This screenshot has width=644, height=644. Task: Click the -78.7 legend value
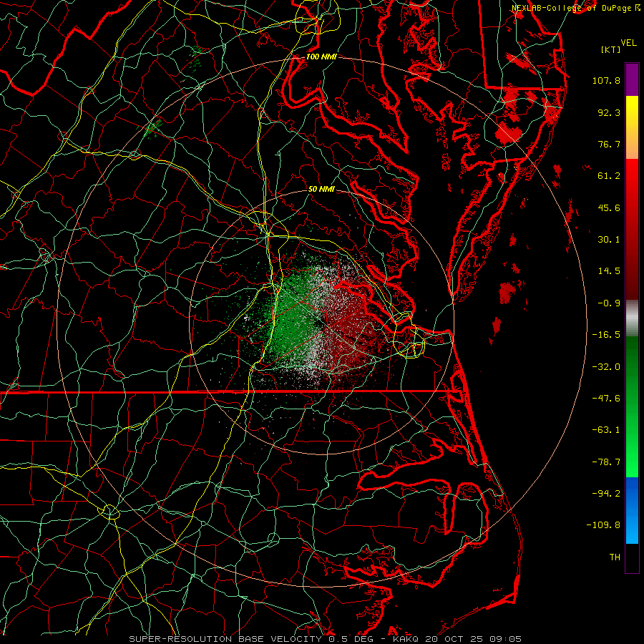(x=606, y=462)
